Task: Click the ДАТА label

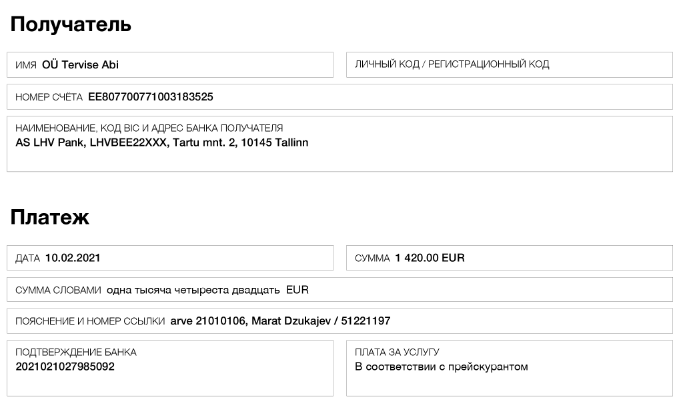Action: [x=28, y=260]
